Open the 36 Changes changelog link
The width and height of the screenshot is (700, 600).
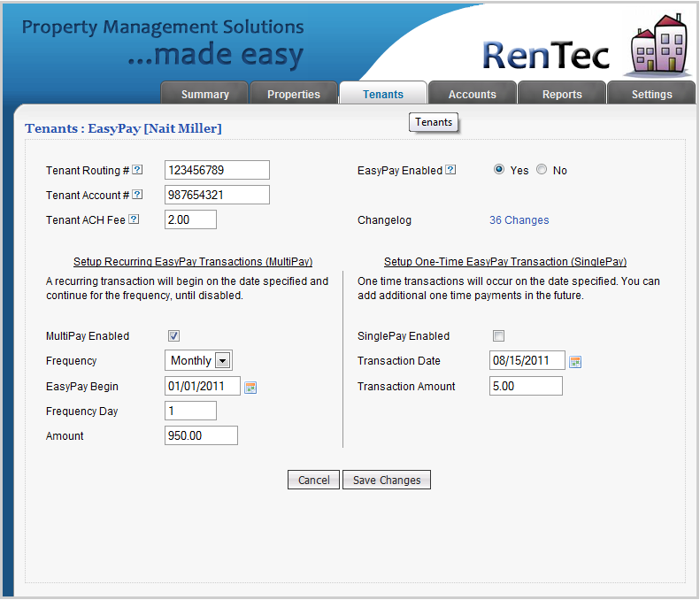click(519, 220)
